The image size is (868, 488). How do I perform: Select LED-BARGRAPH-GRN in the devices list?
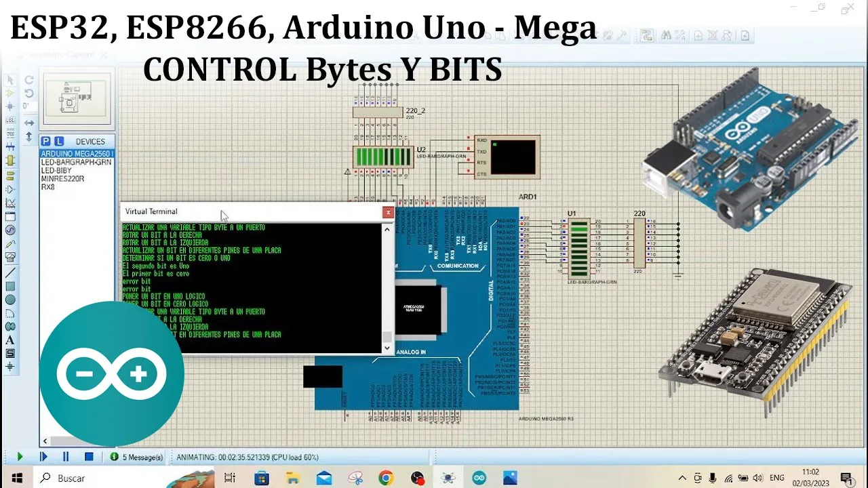click(77, 163)
